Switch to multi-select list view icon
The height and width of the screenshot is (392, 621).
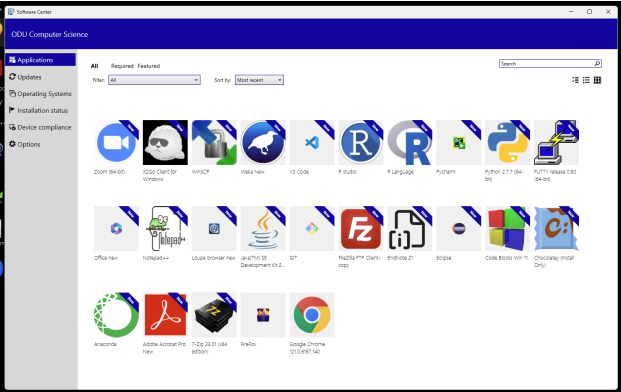(x=575, y=80)
